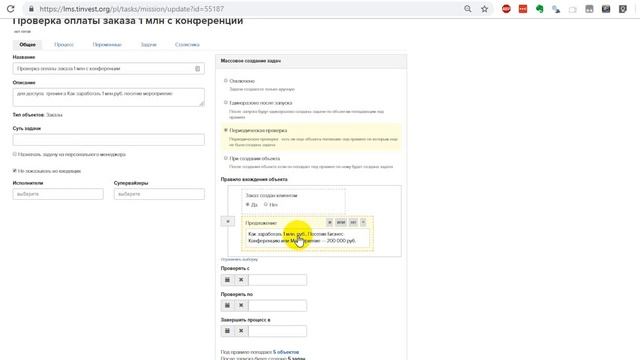Click the Проверять по date input
Viewport: 640px width, 360px height.
277,305
